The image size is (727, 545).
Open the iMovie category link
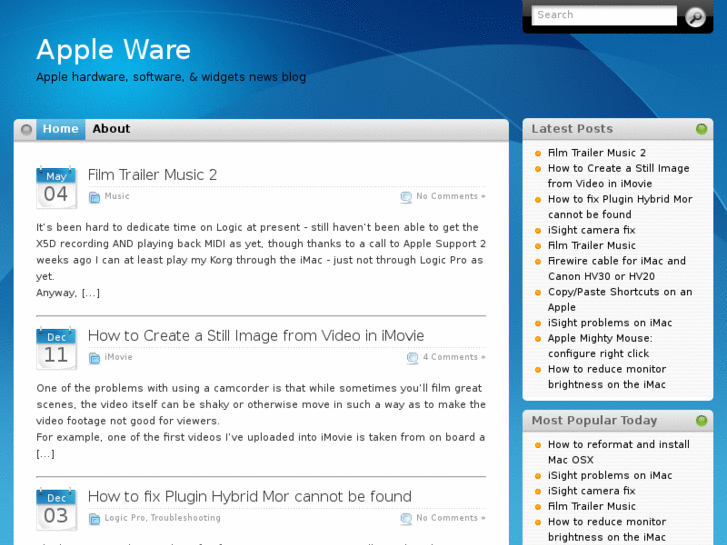click(x=118, y=357)
